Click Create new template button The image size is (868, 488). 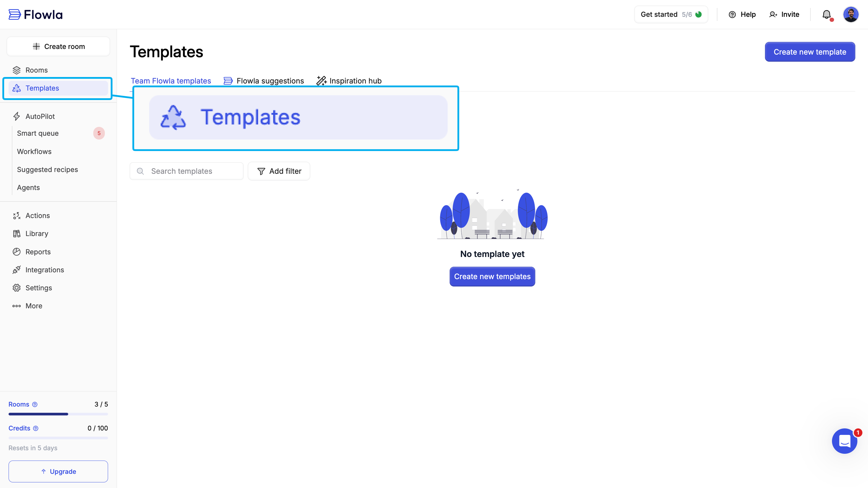pyautogui.click(x=810, y=52)
